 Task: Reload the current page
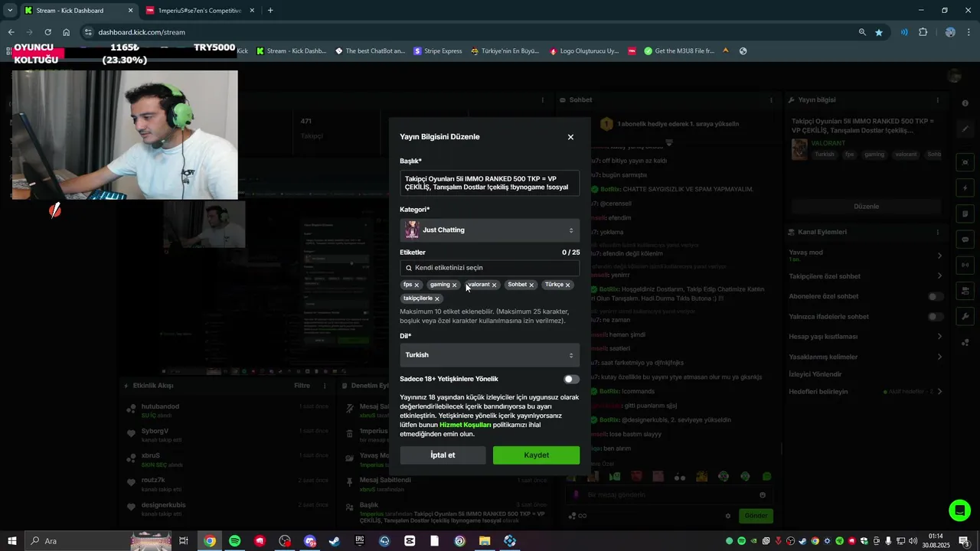pyautogui.click(x=47, y=32)
